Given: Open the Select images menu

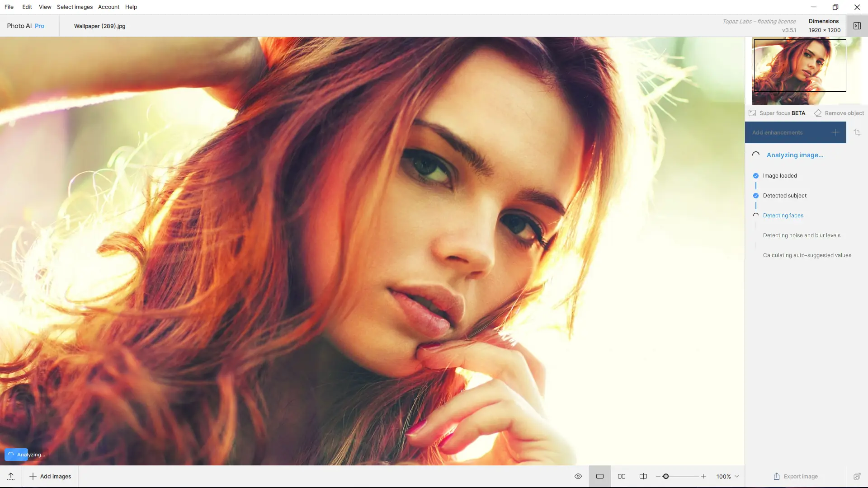Looking at the screenshot, I should pyautogui.click(x=75, y=7).
